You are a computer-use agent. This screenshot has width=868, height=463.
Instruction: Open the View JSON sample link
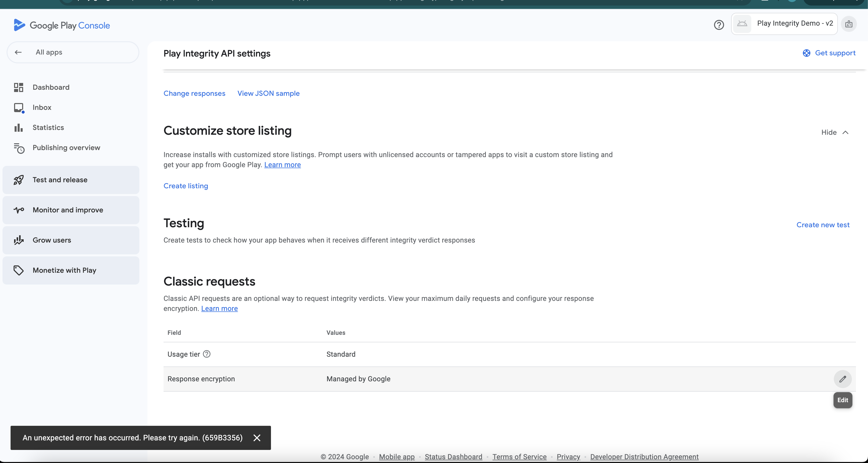(268, 93)
